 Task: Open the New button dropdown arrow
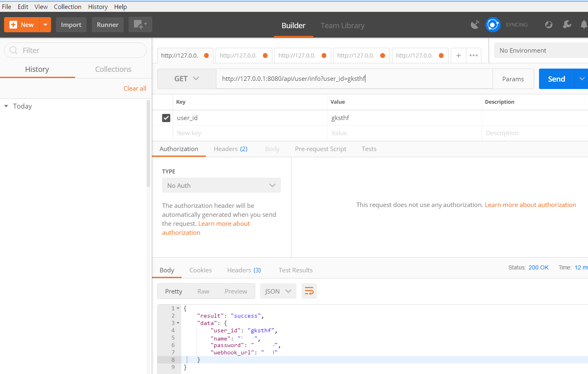45,24
